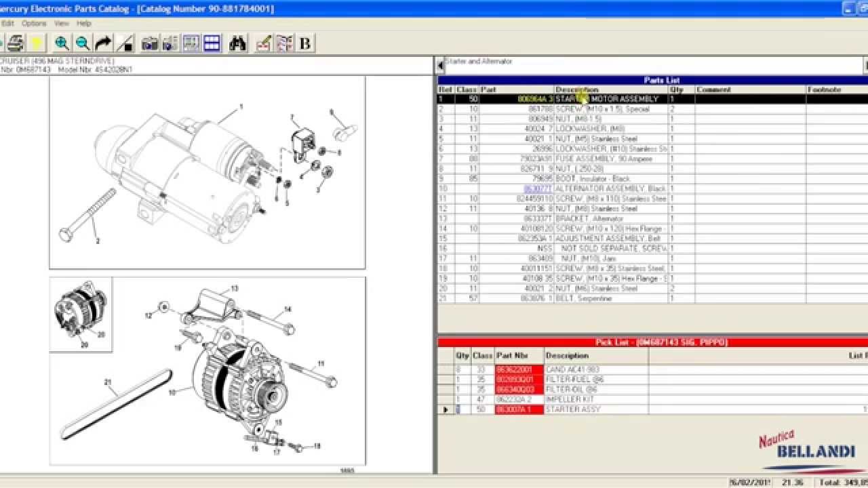The image size is (868, 488).
Task: Click the 21.36 time in status bar
Action: 793,482
